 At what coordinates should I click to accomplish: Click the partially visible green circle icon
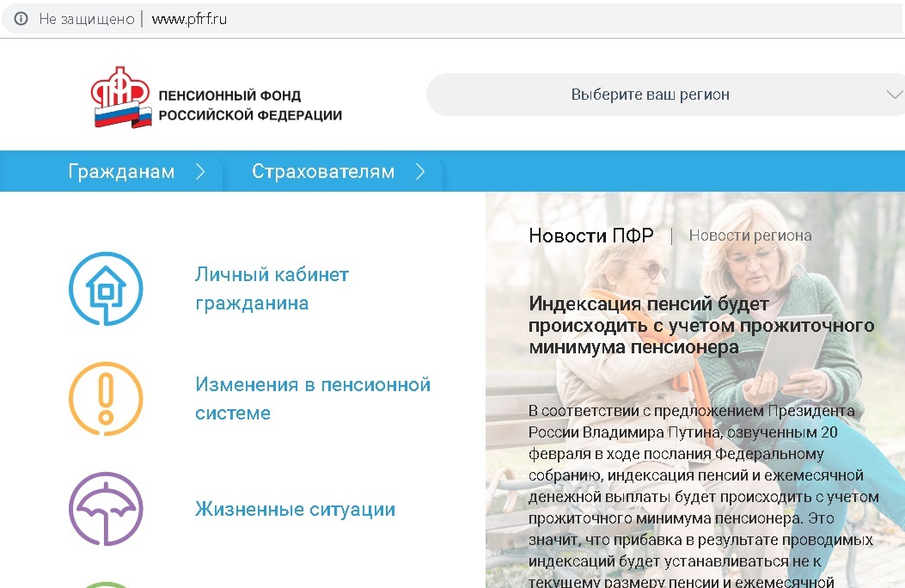click(x=106, y=585)
